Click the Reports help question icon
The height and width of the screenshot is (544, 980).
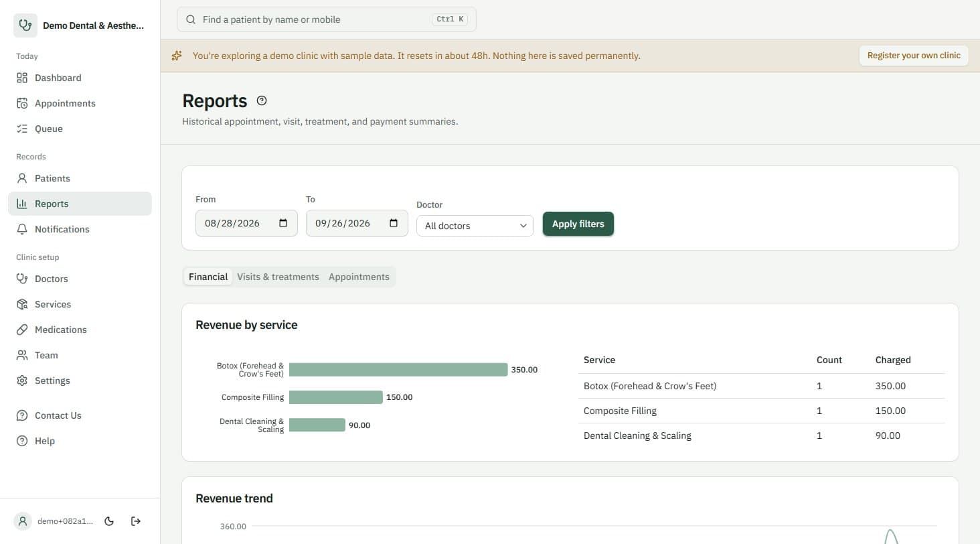coord(262,100)
